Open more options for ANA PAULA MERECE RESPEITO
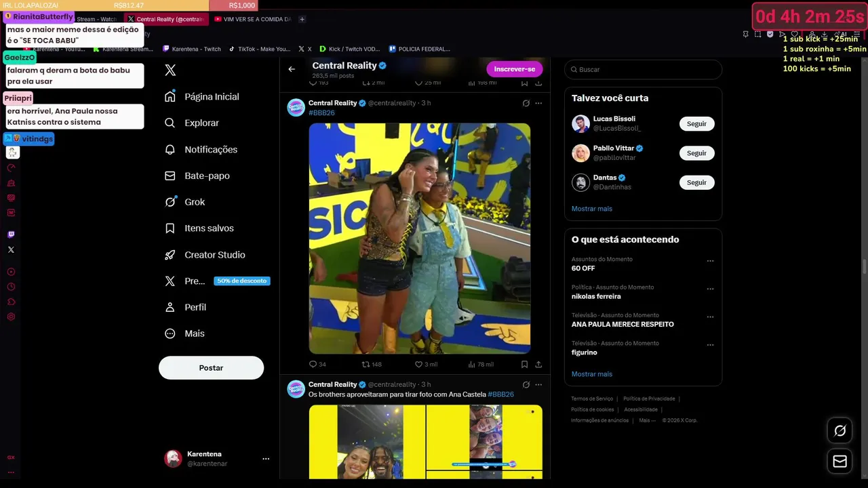This screenshot has height=488, width=868. coord(710,317)
